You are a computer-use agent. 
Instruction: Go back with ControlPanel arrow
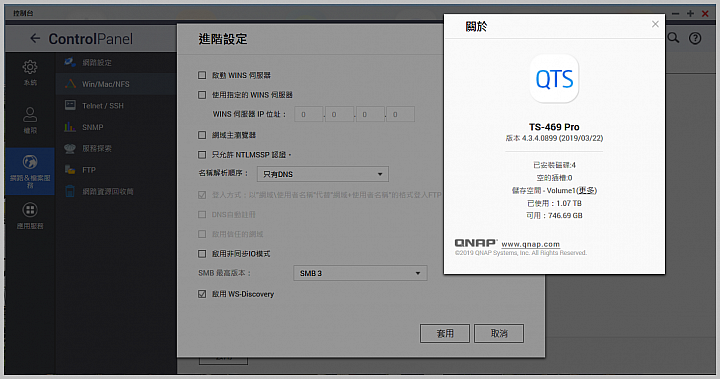click(35, 39)
